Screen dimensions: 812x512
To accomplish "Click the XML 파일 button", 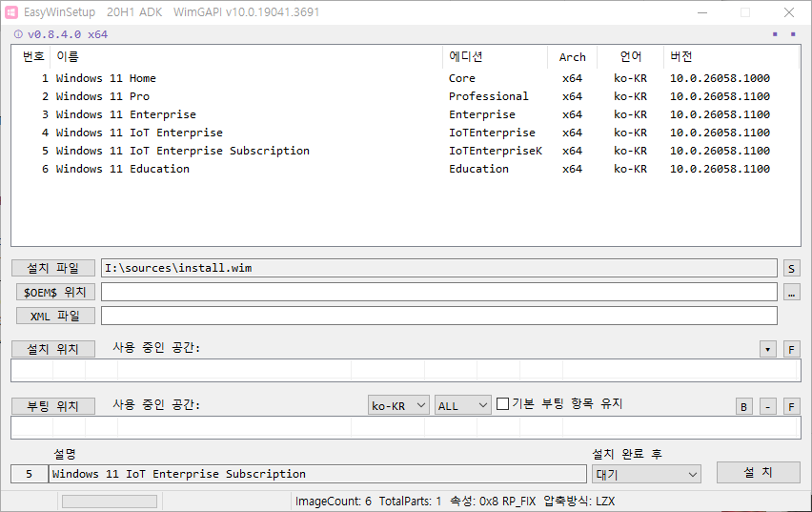I will pyautogui.click(x=55, y=316).
